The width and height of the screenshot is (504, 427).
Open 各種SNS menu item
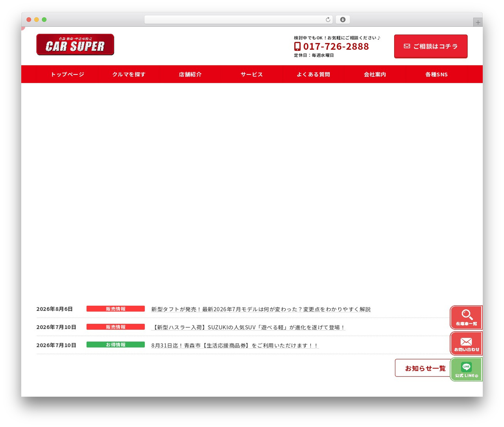[436, 74]
